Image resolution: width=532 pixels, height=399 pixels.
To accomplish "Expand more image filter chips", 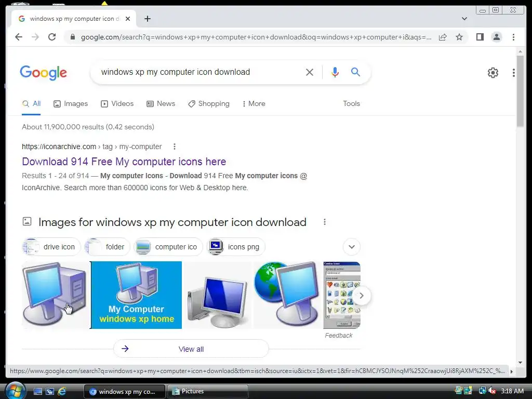I will coord(352,247).
